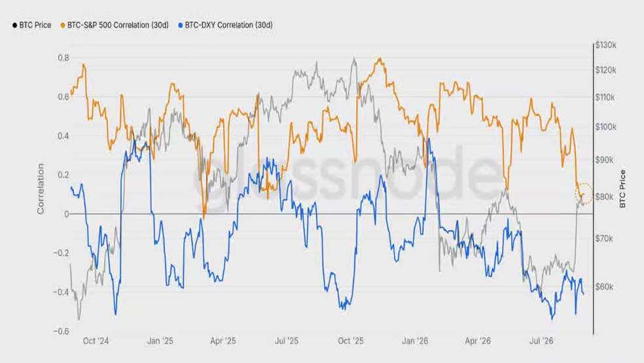Click the black BTC Price legend dot
The width and height of the screenshot is (644, 363).
click(x=15, y=26)
